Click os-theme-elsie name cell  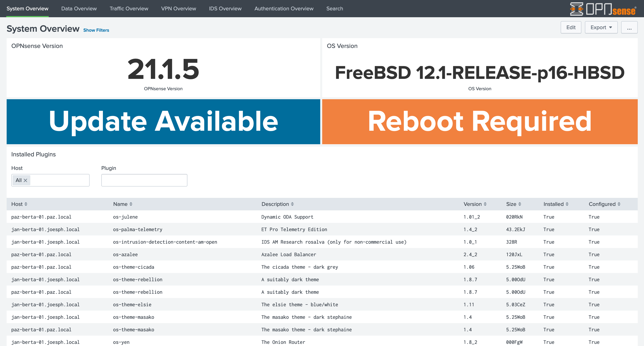click(132, 305)
